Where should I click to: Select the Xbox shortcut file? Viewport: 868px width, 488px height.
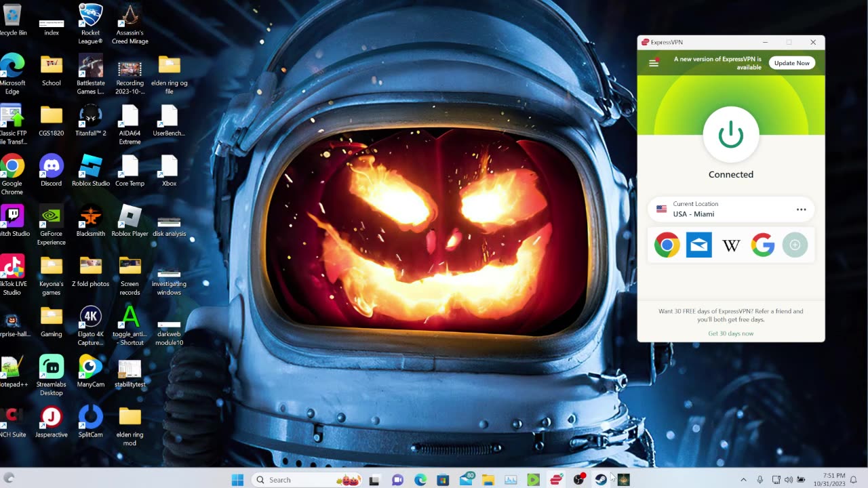coord(169,170)
